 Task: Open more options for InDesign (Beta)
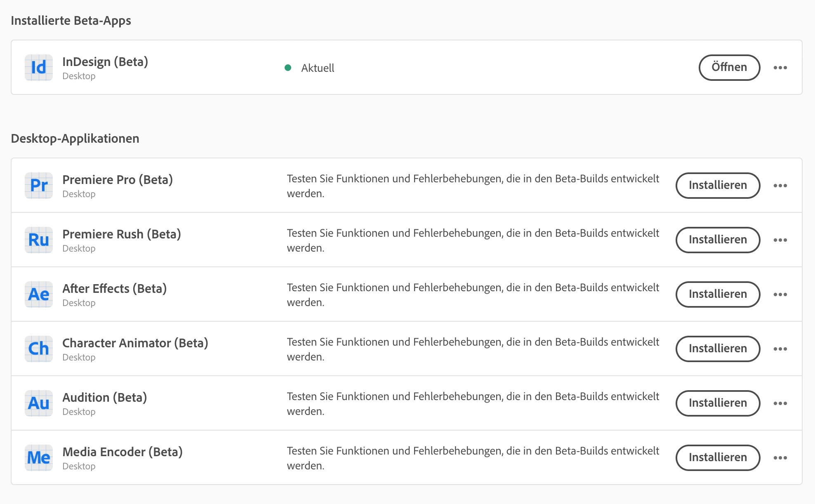(x=780, y=68)
